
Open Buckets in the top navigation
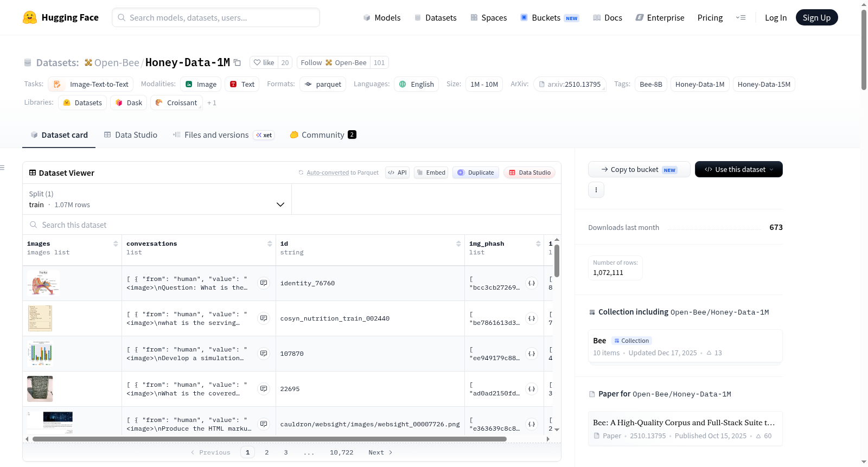coord(550,17)
